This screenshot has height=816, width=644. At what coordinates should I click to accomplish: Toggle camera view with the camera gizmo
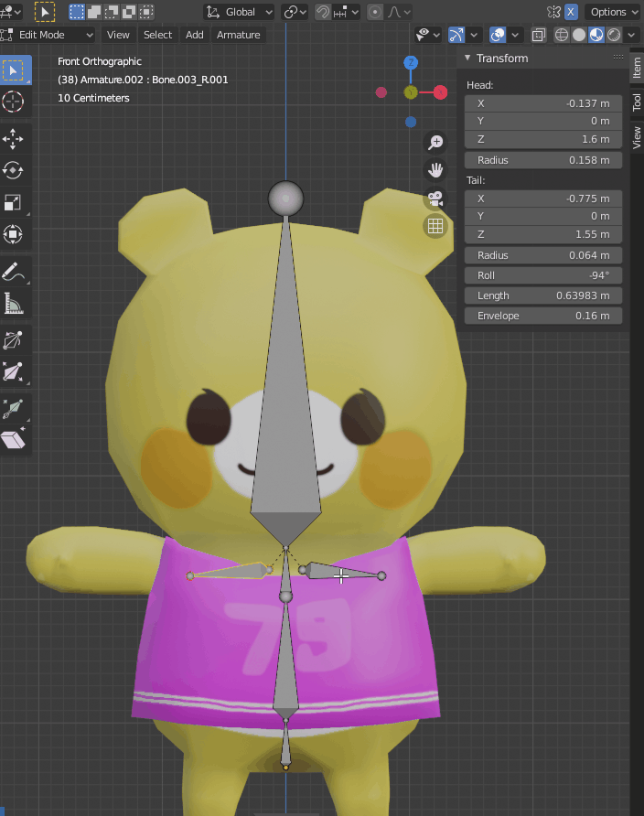pyautogui.click(x=435, y=199)
